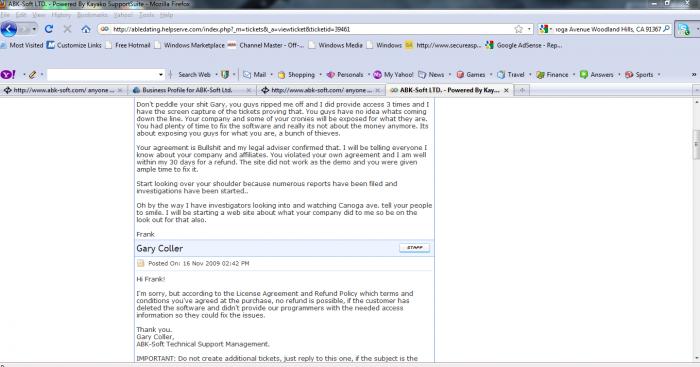Go to the Firefox home page

pyautogui.click(x=86, y=29)
